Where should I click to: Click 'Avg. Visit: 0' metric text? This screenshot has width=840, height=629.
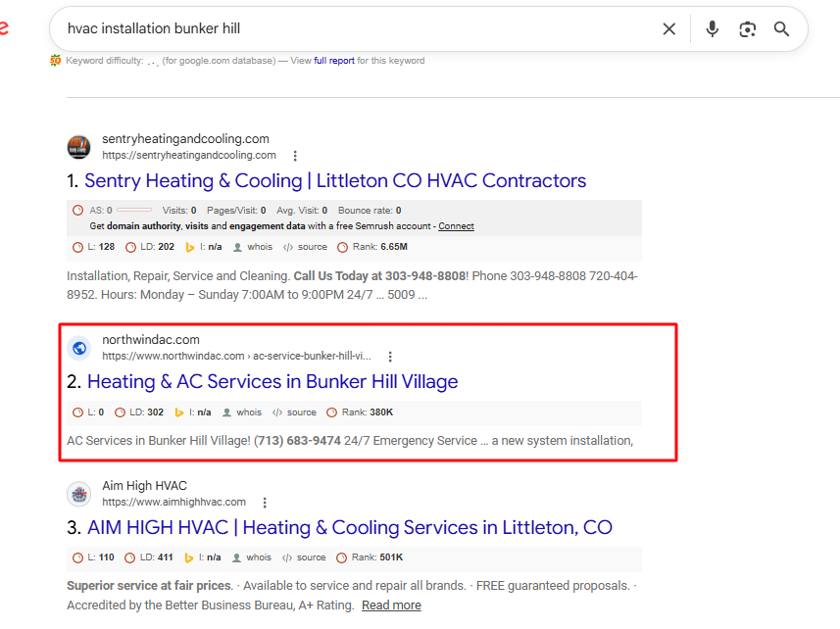pos(302,211)
